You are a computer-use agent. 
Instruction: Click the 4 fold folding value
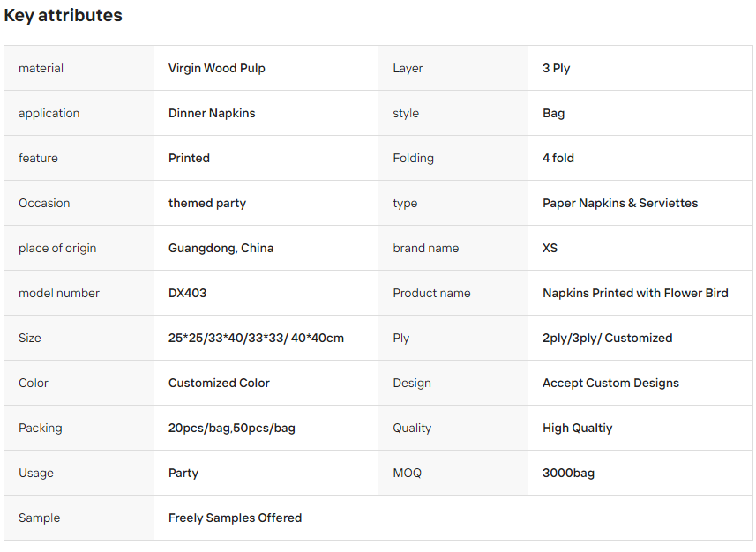point(558,158)
